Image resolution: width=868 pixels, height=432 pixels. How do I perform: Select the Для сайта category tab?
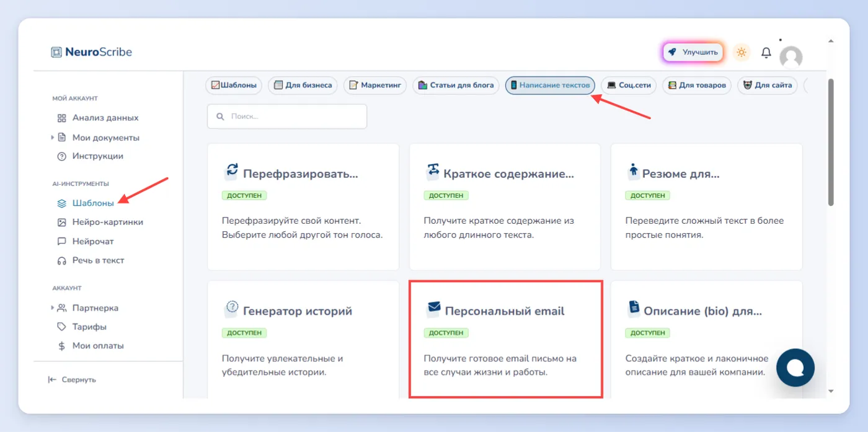click(768, 86)
